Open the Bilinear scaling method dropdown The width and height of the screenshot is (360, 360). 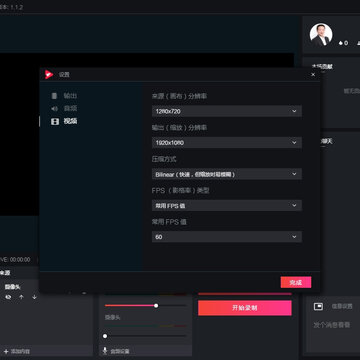[x=227, y=174]
